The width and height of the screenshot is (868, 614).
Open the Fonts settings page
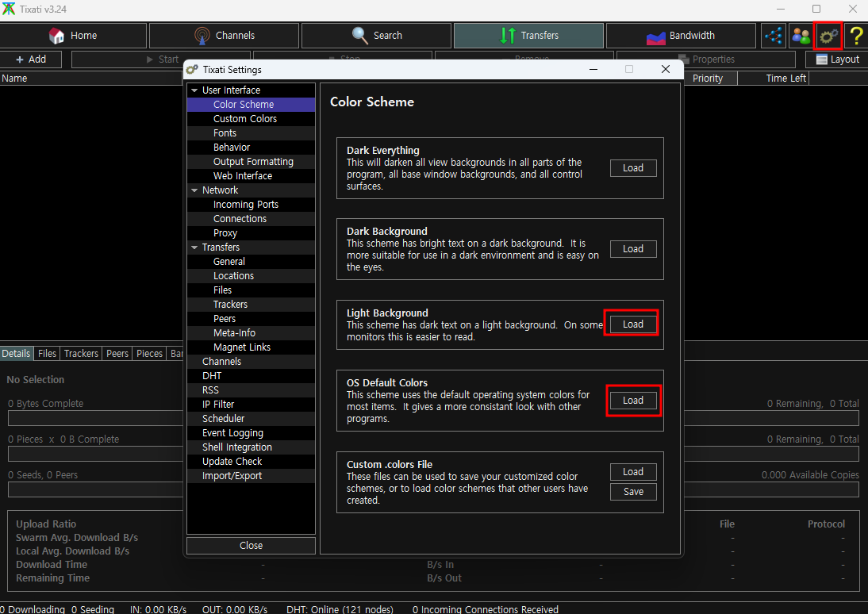coord(251,133)
